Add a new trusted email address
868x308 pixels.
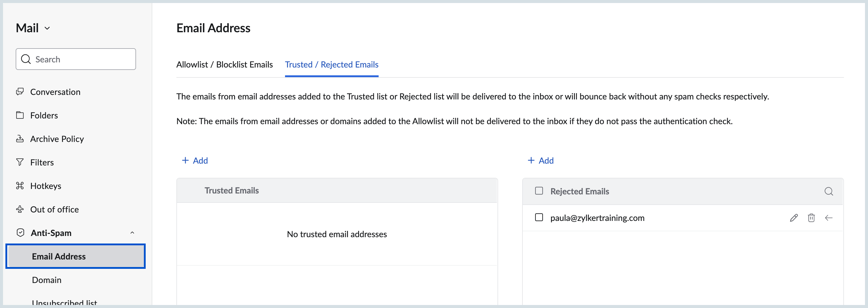tap(195, 161)
